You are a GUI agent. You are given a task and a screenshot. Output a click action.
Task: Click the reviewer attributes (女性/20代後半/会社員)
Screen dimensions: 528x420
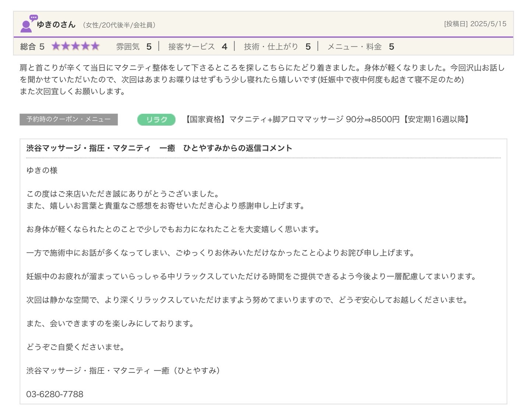(119, 25)
